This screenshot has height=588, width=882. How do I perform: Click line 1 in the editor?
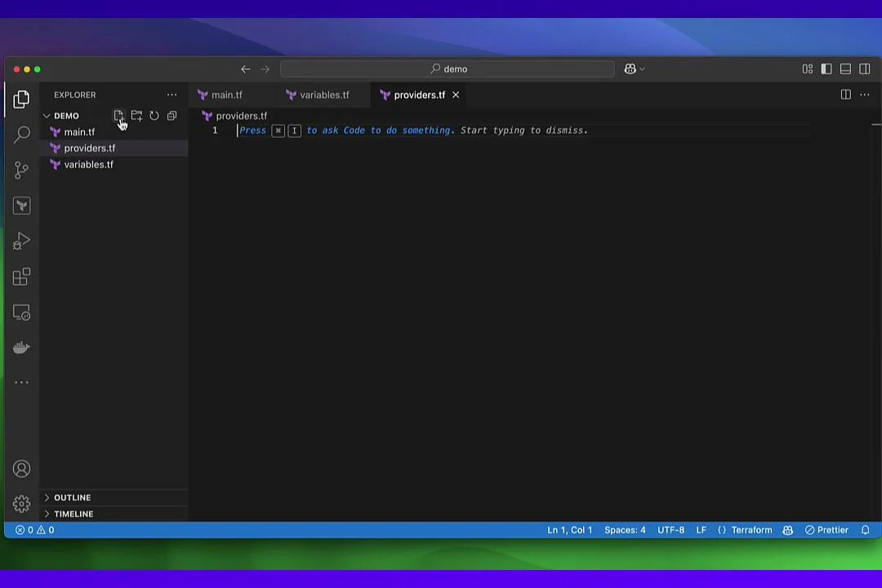click(x=523, y=131)
